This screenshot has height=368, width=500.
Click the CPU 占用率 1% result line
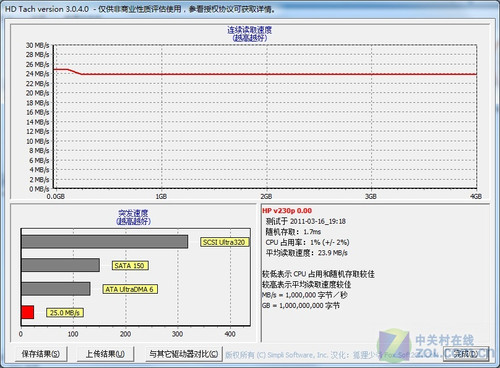tap(307, 242)
